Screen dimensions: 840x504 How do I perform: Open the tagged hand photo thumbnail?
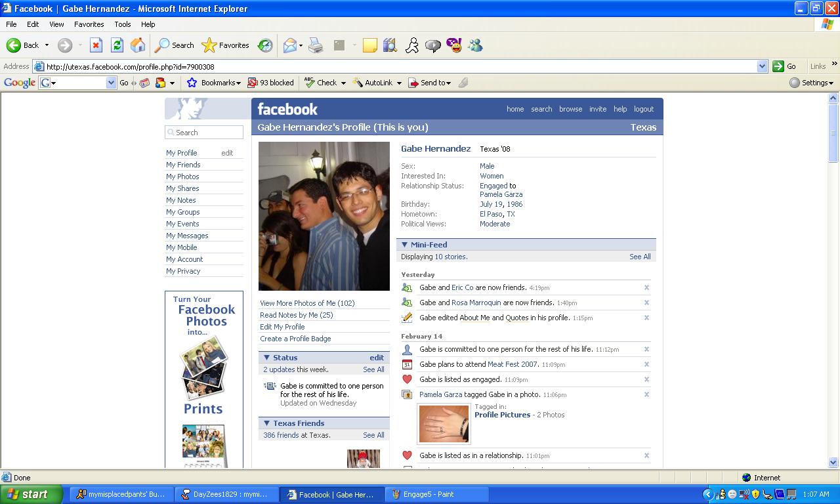pyautogui.click(x=444, y=424)
